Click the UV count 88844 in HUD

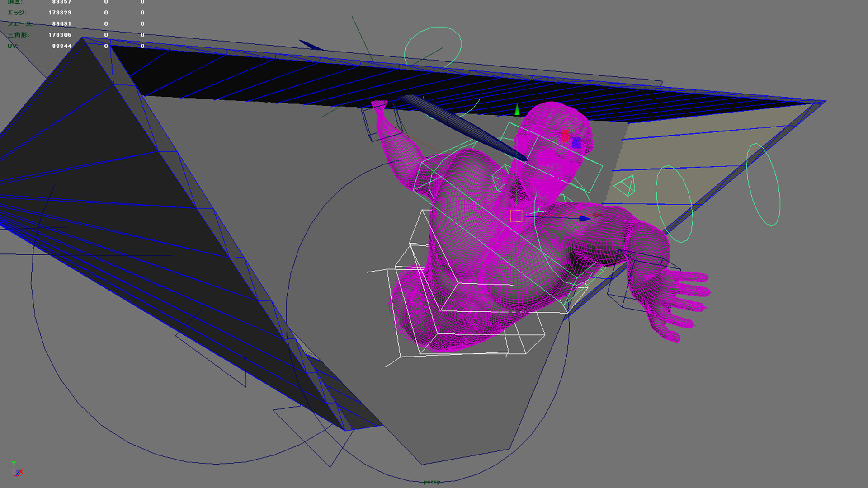click(x=61, y=46)
